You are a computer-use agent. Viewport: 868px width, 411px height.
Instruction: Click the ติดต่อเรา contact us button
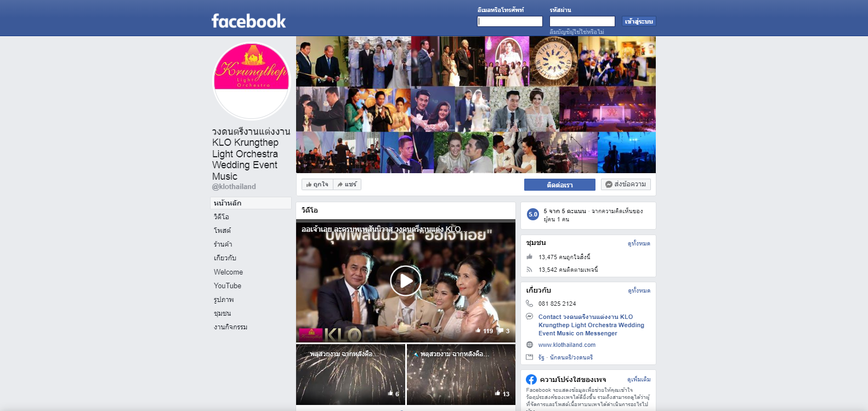pyautogui.click(x=560, y=185)
